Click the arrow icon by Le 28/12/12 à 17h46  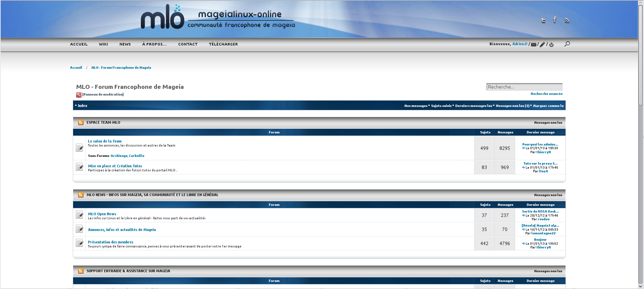point(523,215)
